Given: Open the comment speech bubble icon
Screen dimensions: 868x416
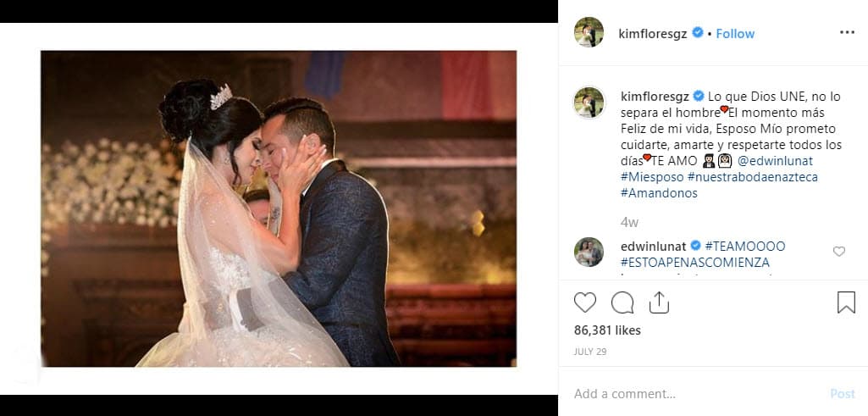Looking at the screenshot, I should pyautogui.click(x=622, y=302).
